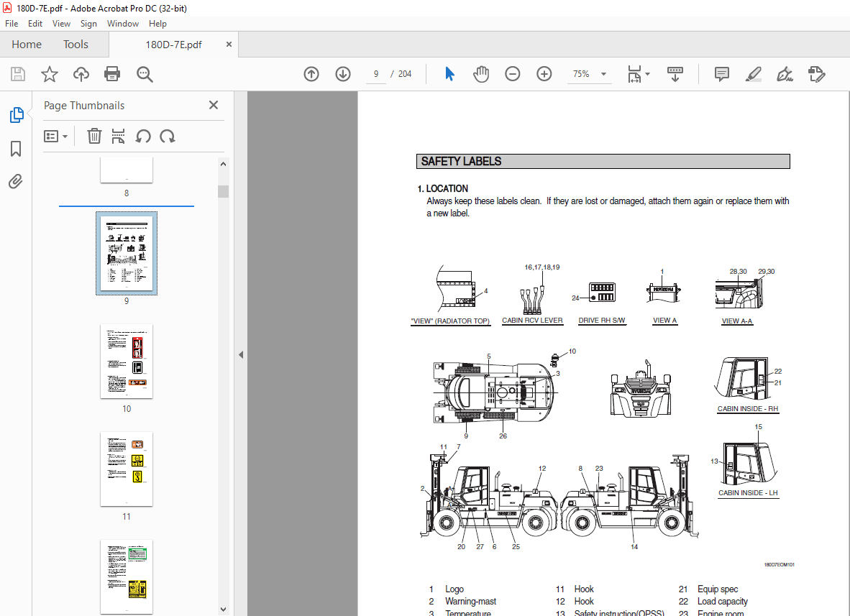This screenshot has width=850, height=616.
Task: Select the sticky note Comment tool
Action: coord(721,74)
